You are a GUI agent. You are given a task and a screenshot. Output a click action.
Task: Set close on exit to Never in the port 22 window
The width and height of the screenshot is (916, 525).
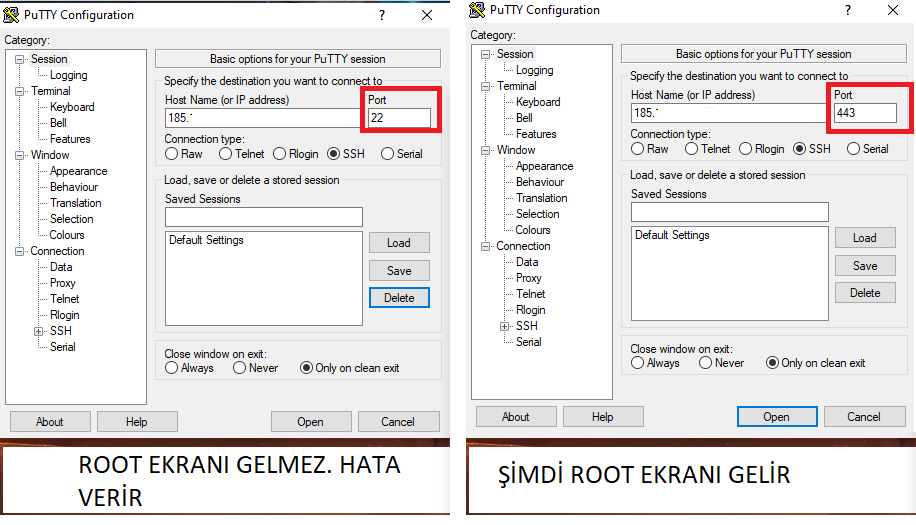pos(240,368)
